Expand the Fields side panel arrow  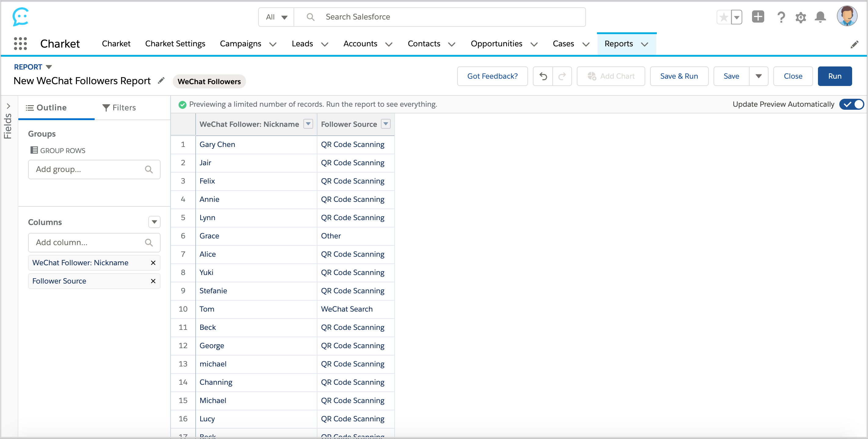8,106
